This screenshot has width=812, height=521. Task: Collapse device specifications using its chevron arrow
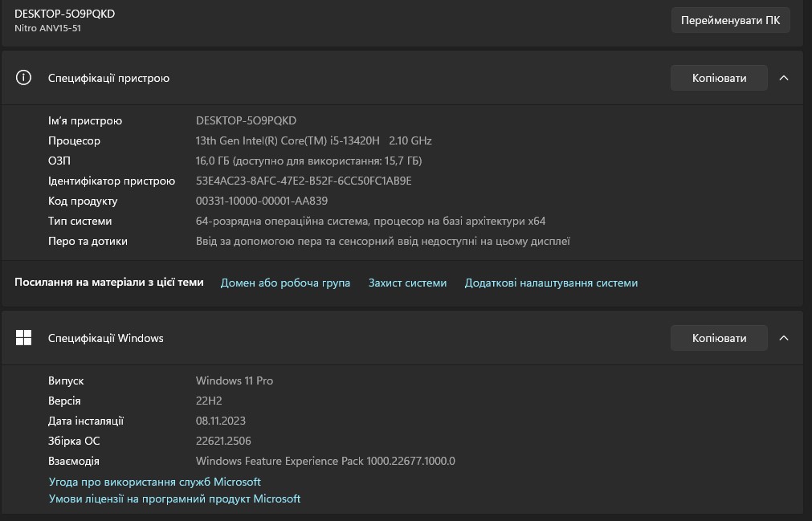784,78
